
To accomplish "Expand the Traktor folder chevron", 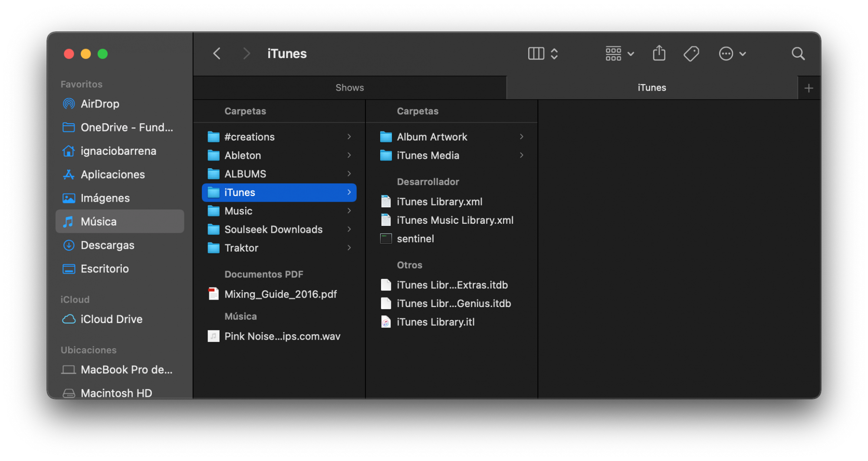I will [x=349, y=248].
